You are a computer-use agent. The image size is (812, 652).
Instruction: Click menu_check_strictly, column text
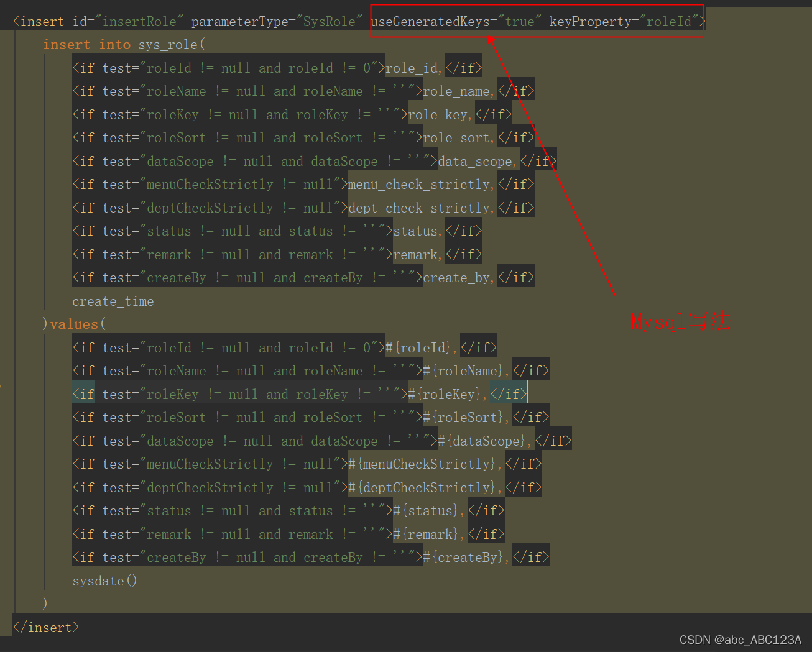(x=422, y=185)
